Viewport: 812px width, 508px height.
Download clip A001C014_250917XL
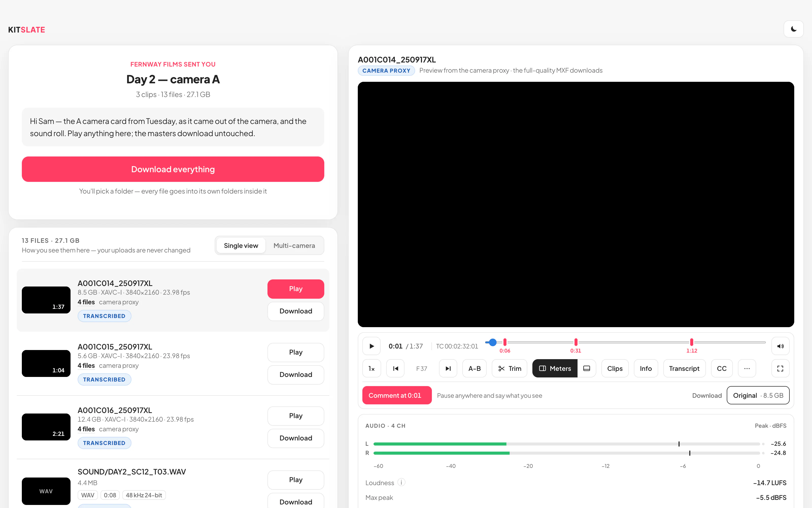(x=296, y=311)
